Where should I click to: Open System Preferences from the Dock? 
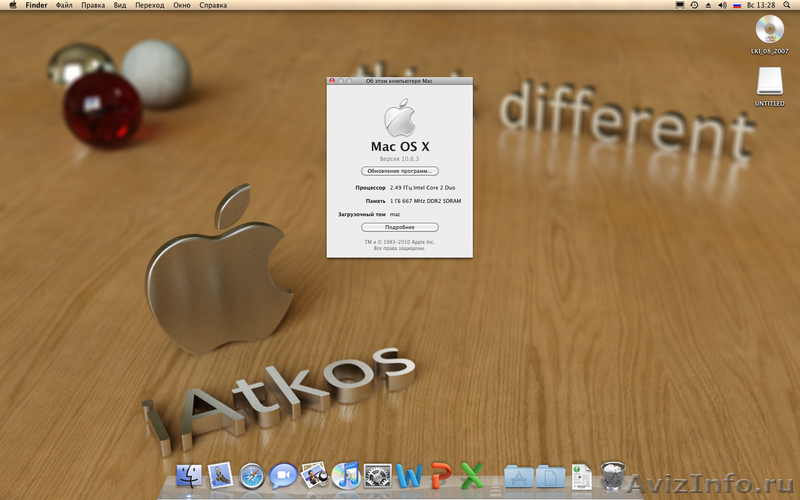point(378,476)
